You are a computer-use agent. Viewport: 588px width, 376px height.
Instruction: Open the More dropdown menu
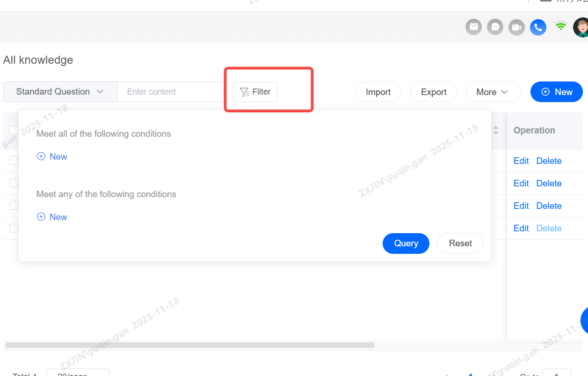coord(493,92)
